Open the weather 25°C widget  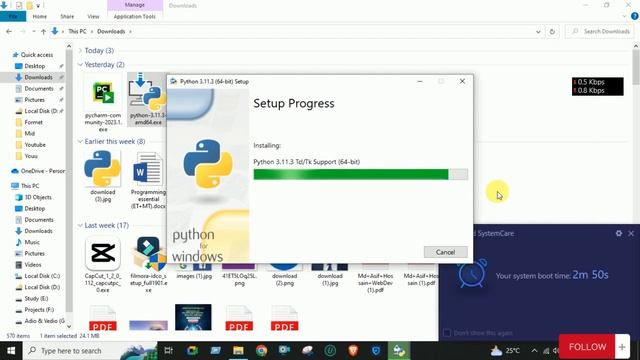click(505, 350)
